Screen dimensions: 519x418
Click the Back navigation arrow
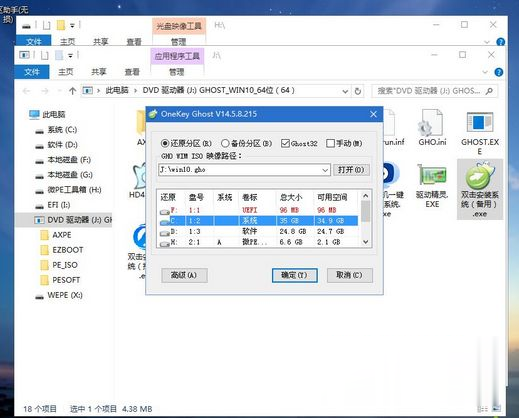pyautogui.click(x=26, y=91)
